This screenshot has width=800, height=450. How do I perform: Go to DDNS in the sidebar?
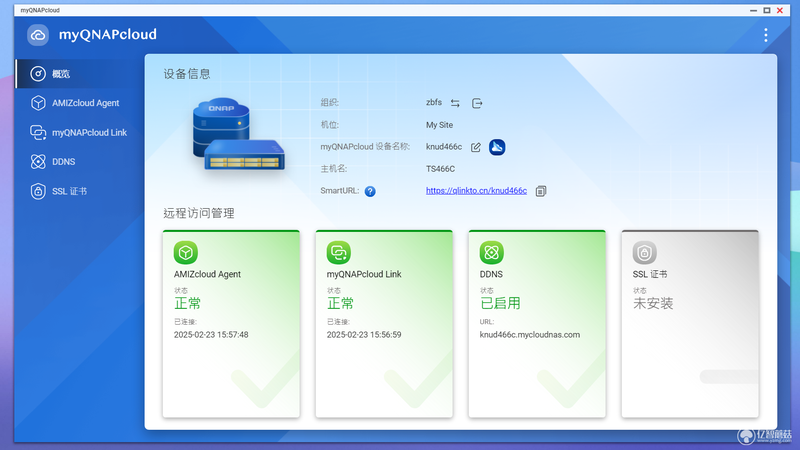[x=79, y=162]
